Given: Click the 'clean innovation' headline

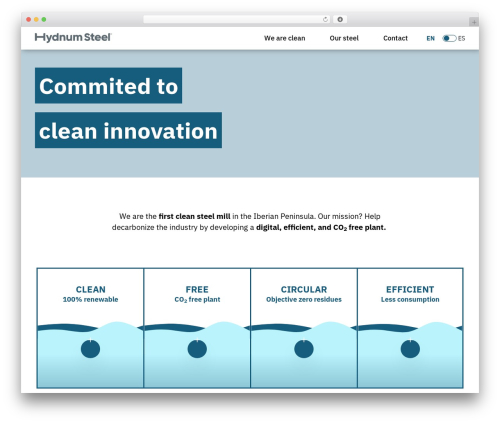Looking at the screenshot, I should click(x=128, y=130).
